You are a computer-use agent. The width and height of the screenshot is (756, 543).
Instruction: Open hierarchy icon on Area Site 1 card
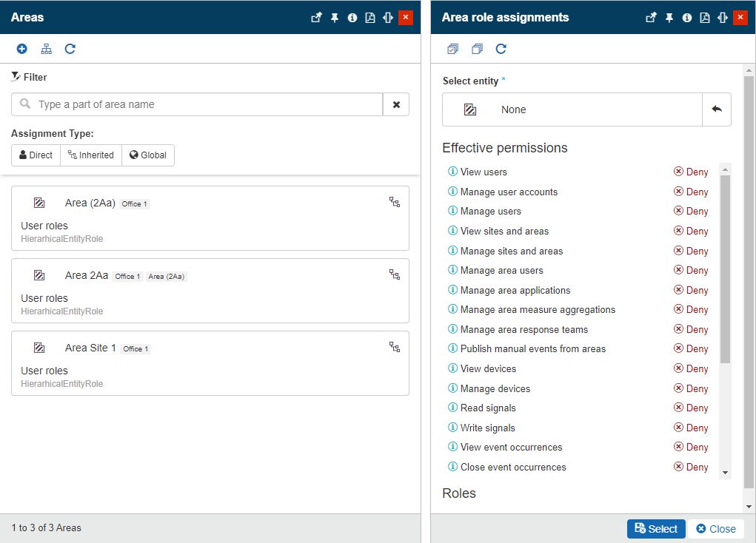395,347
